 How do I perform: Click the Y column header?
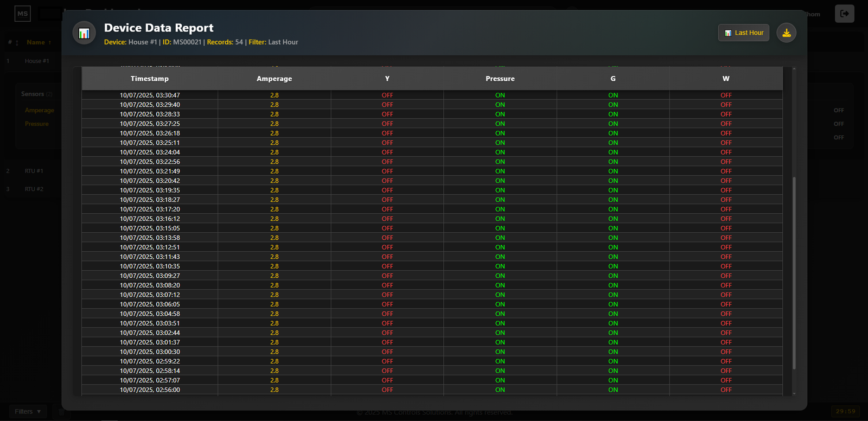[387, 79]
